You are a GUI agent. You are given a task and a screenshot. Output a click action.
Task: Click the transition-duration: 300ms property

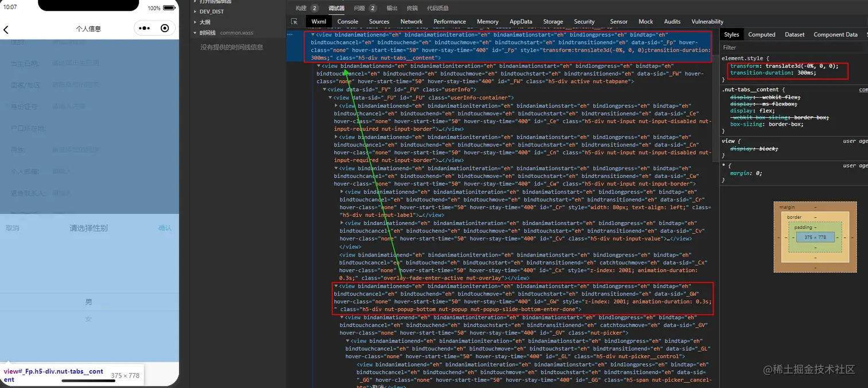[x=773, y=73]
